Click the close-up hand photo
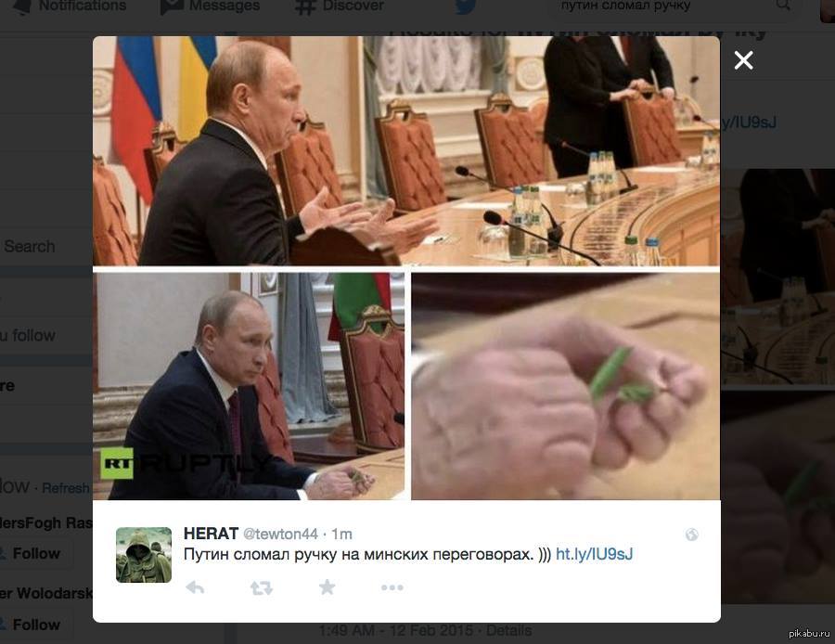Viewport: 835px width, 644px height. 566,386
